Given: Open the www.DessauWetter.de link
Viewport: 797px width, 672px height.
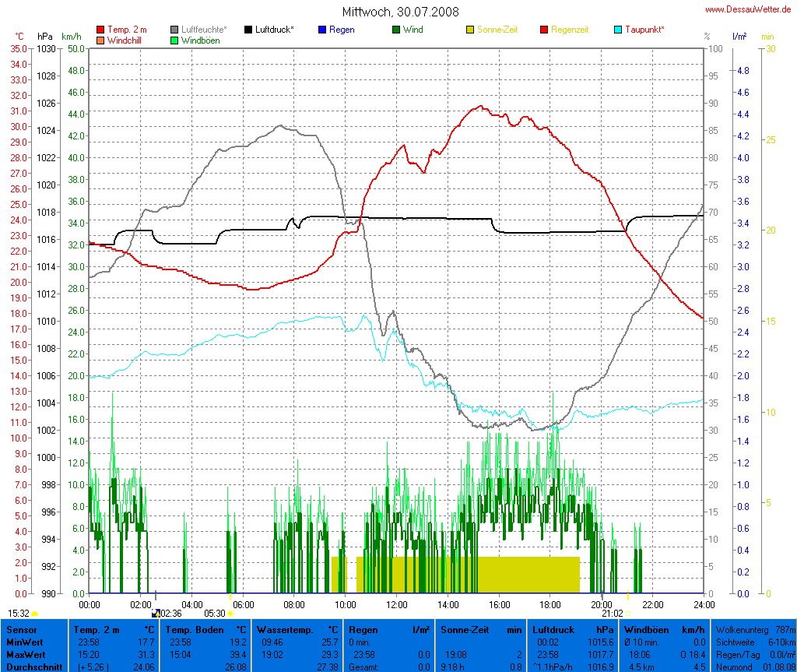Looking at the screenshot, I should pos(748,9).
